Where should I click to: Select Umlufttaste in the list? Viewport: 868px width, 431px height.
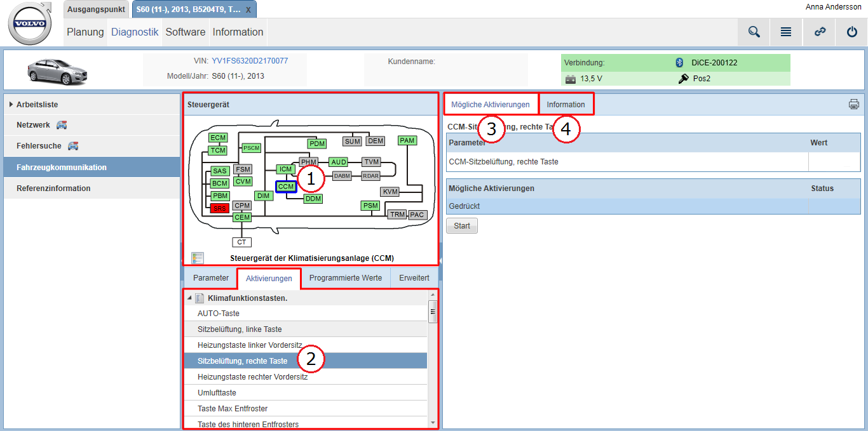(x=306, y=393)
